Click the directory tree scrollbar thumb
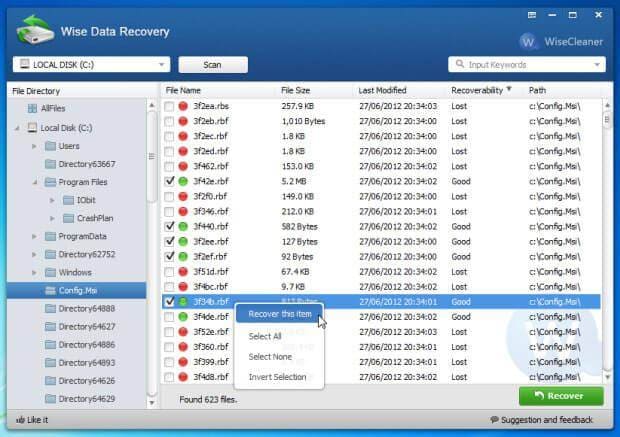 [x=151, y=157]
